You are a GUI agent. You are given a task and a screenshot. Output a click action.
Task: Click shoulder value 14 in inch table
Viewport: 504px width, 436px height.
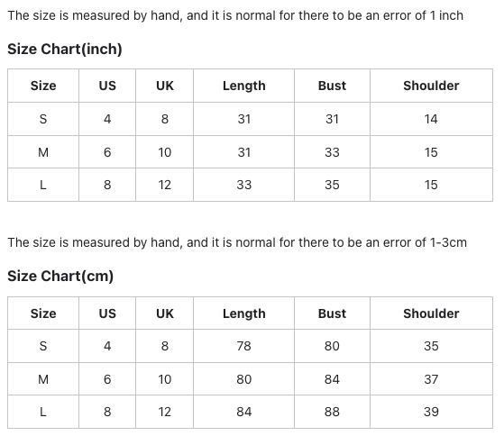click(431, 119)
